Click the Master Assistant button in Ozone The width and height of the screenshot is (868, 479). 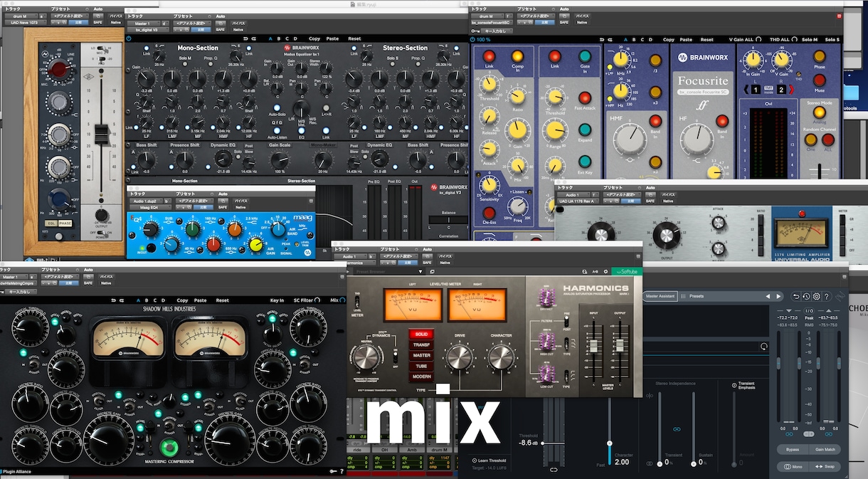[x=660, y=296]
